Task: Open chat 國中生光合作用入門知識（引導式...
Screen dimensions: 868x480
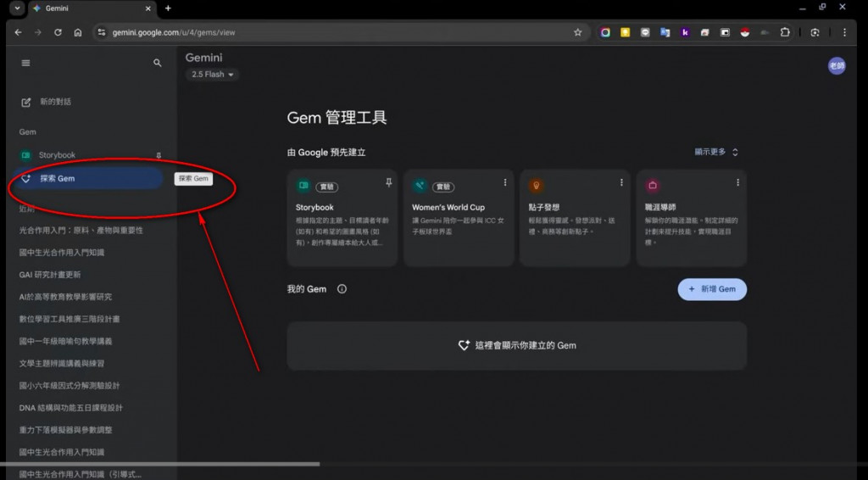Action: (x=81, y=474)
